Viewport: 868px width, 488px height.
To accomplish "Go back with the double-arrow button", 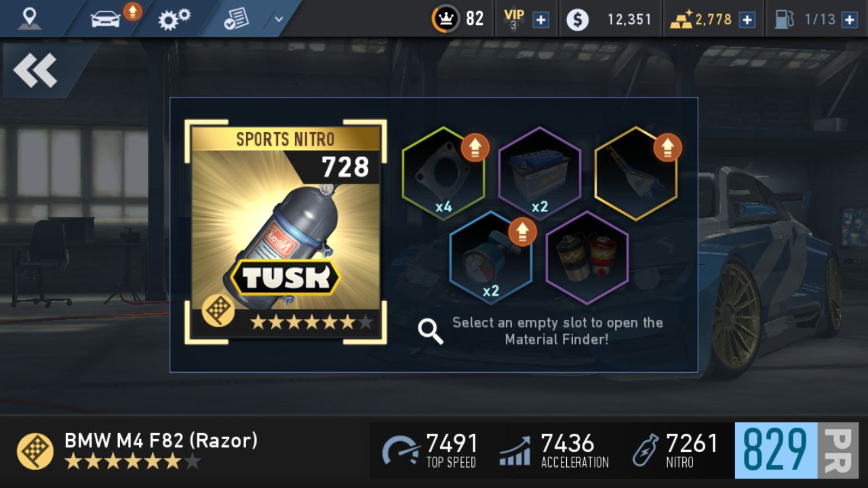I will point(35,70).
